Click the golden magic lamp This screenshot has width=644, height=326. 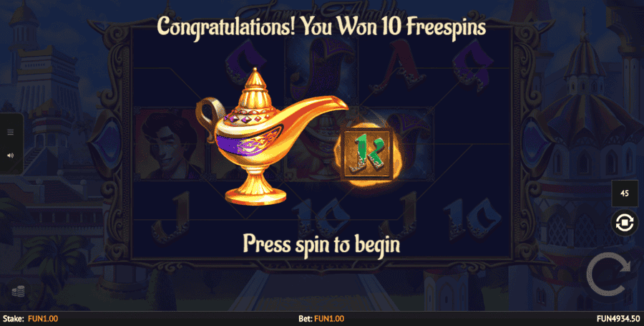click(x=271, y=135)
